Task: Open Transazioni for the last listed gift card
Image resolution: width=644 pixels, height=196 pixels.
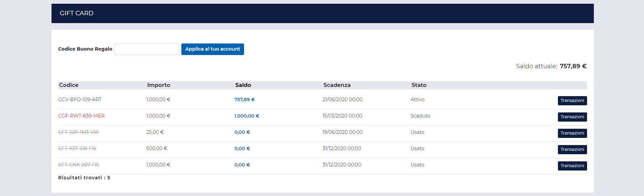Action: (572, 166)
